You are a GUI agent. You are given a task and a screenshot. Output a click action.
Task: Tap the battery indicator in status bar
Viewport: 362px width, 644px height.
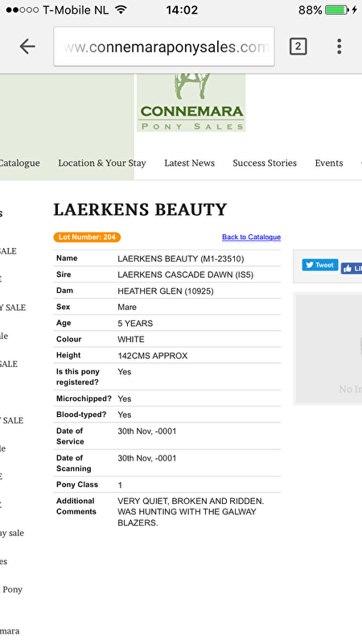pyautogui.click(x=337, y=10)
